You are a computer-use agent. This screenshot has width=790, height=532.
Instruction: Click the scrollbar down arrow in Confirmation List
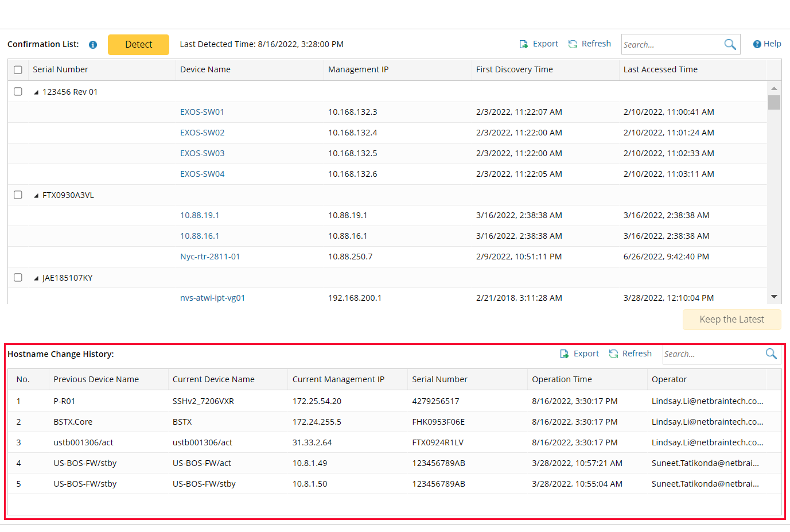point(774,297)
